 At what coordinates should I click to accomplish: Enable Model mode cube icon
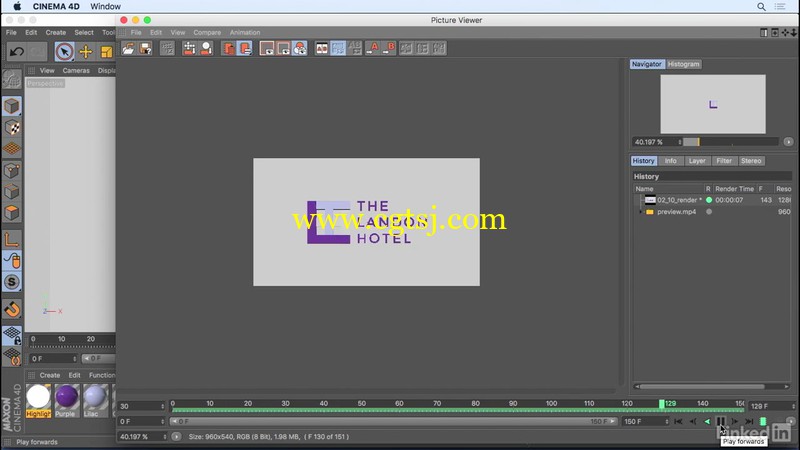point(12,106)
